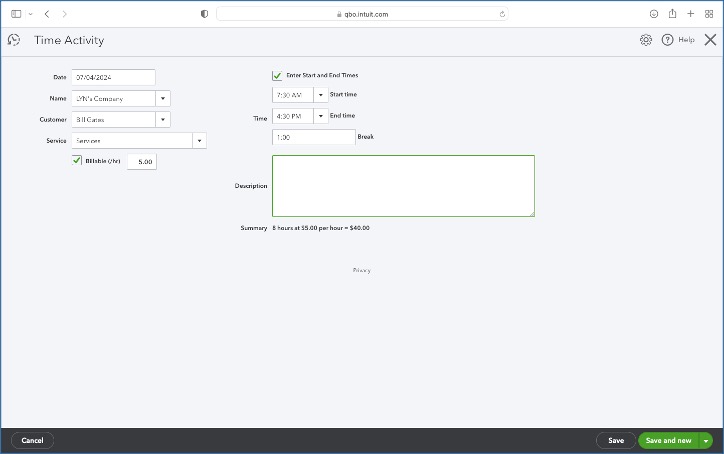Toggle the Billable (/hr) checkbox
The height and width of the screenshot is (454, 724).
[x=77, y=160]
